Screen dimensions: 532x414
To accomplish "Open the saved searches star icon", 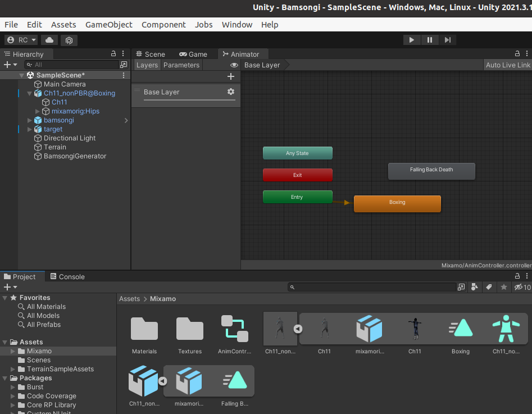I will tap(504, 287).
